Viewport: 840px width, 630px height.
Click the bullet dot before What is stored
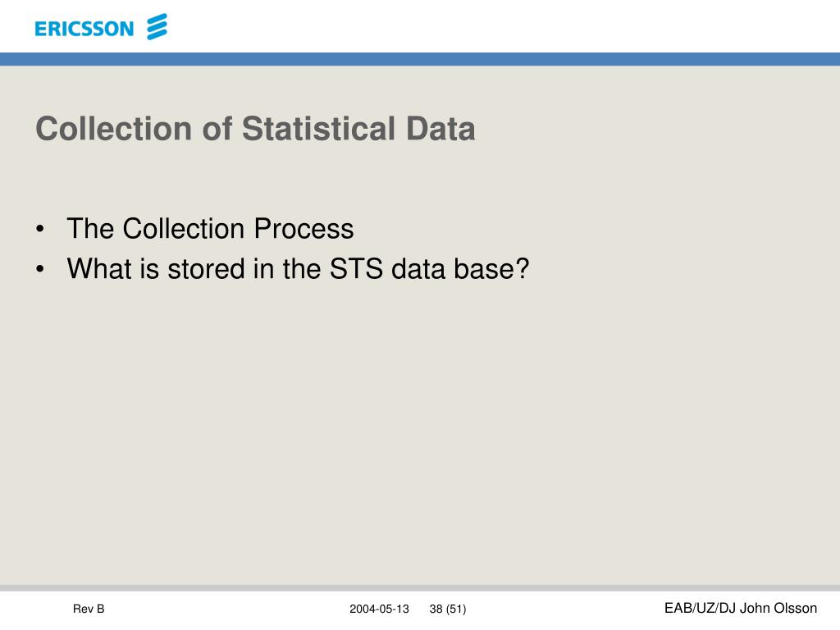click(x=40, y=269)
